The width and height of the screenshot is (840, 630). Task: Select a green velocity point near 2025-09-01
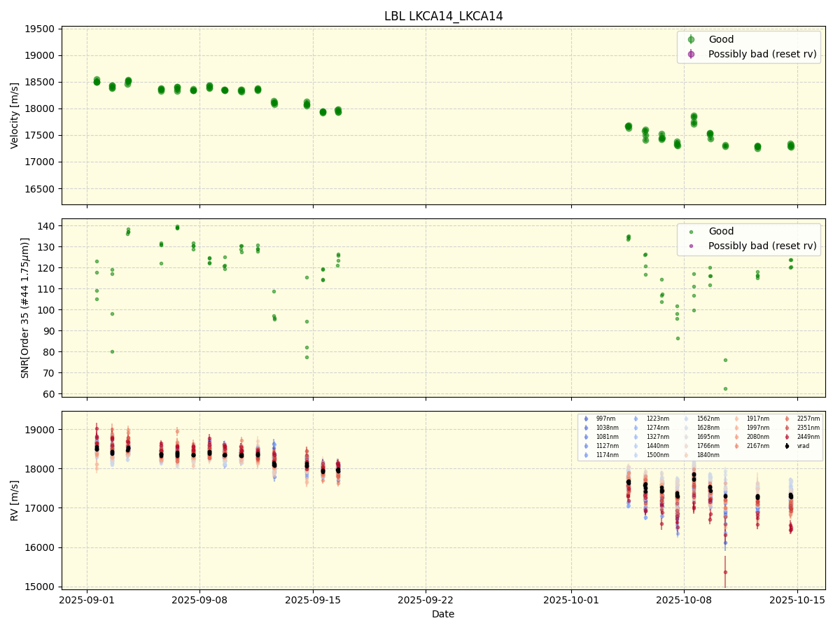(97, 80)
